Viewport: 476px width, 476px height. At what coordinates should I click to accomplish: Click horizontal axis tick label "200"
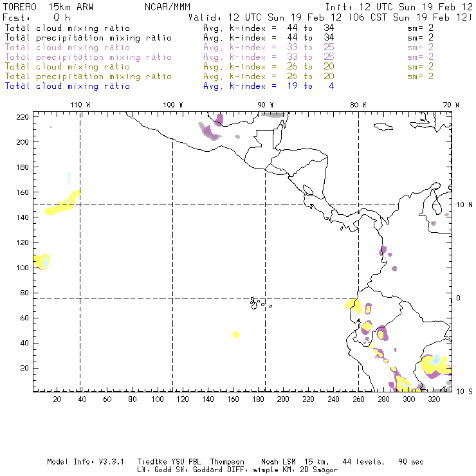tap(283, 399)
